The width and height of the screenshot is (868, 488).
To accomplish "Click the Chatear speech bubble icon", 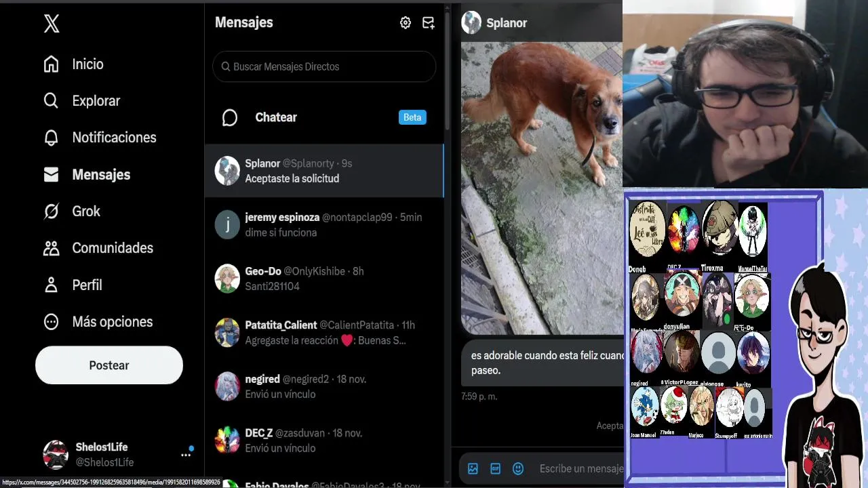I will [x=230, y=118].
